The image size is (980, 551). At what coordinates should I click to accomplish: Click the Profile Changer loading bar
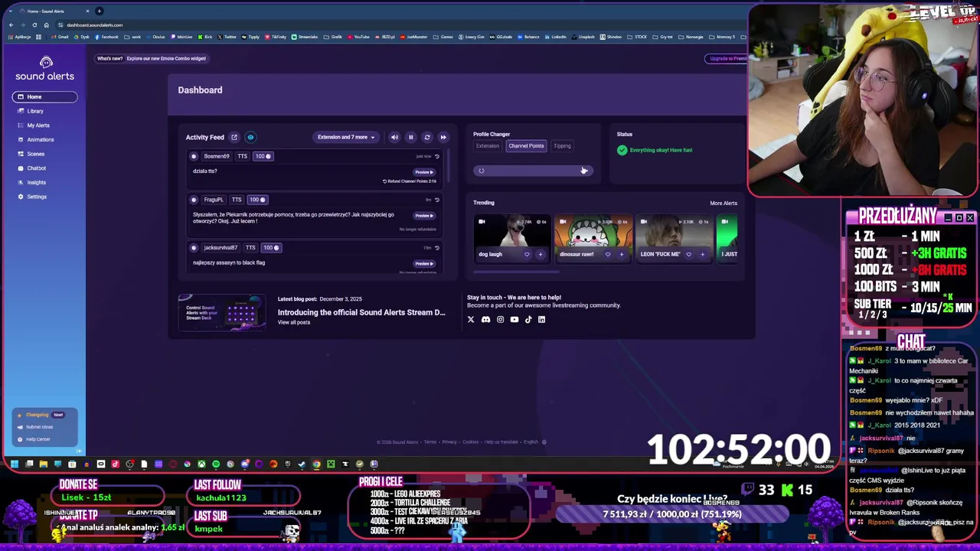533,171
